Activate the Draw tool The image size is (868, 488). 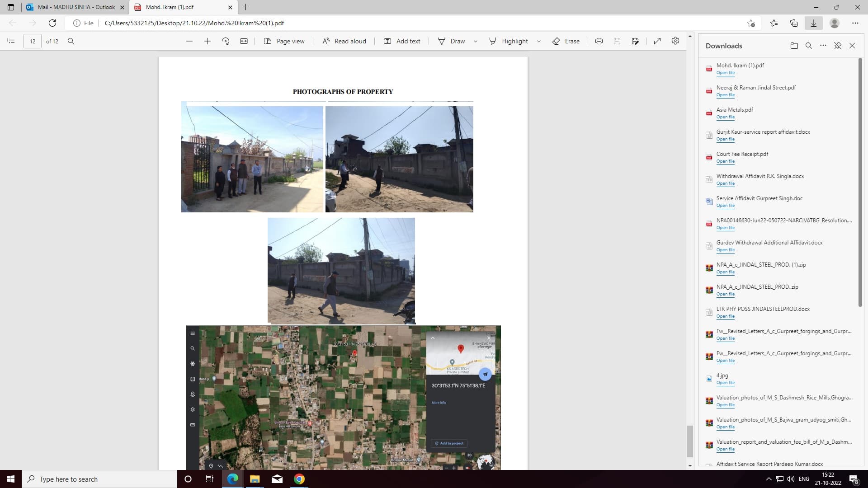click(452, 41)
